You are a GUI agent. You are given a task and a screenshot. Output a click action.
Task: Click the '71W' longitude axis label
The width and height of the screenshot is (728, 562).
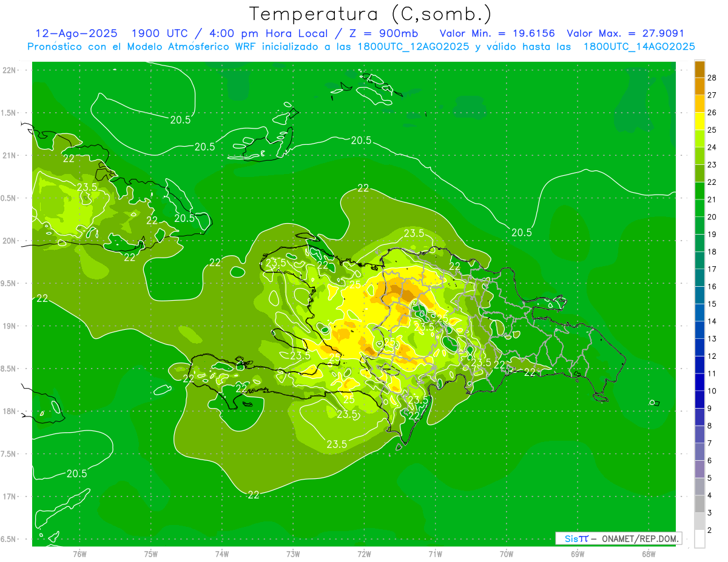(435, 554)
